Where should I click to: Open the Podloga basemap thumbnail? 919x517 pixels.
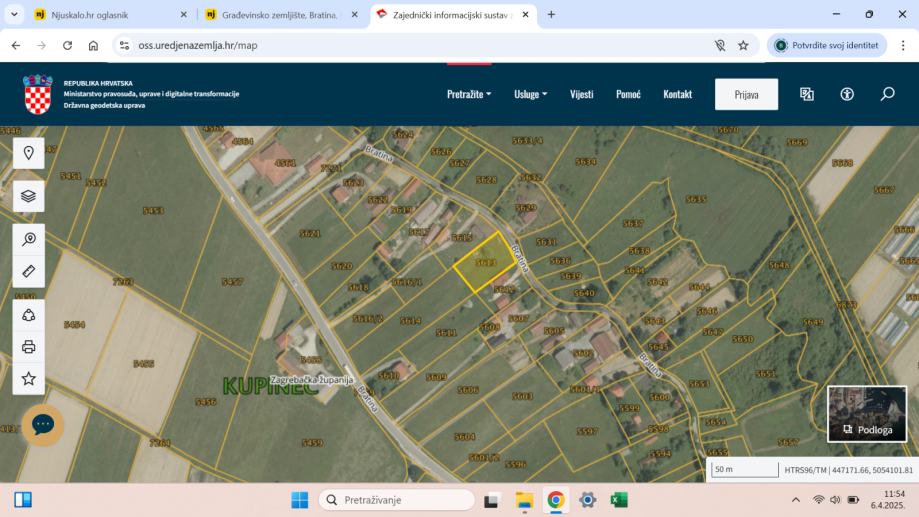point(867,414)
